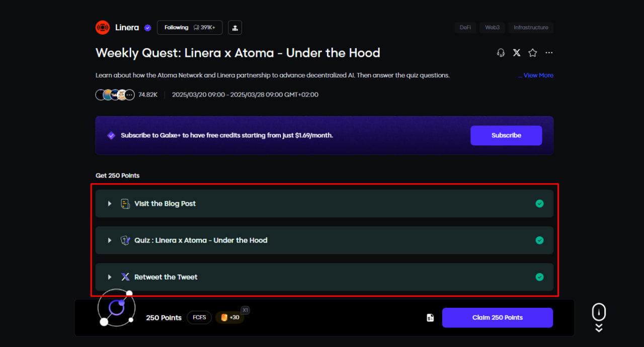Screen dimensions: 644x347
Task: Click the FCFS badge
Action: [200, 317]
